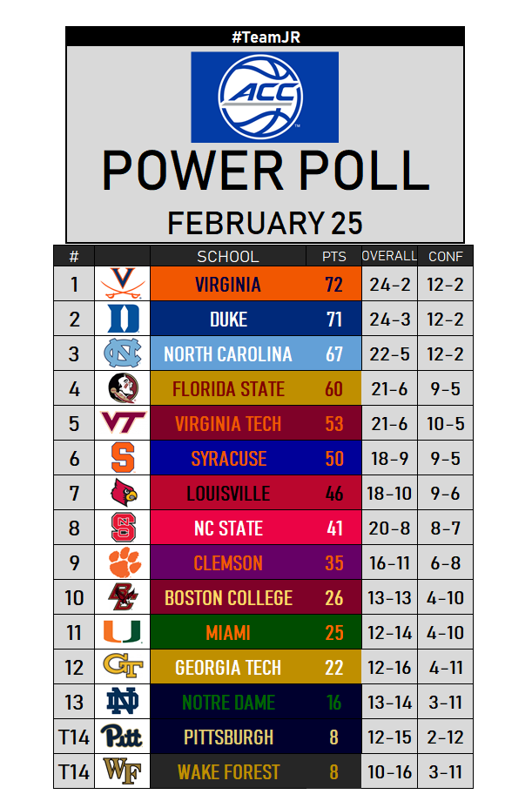The width and height of the screenshot is (532, 801).
Task: Select the Pitt script logo
Action: click(122, 737)
